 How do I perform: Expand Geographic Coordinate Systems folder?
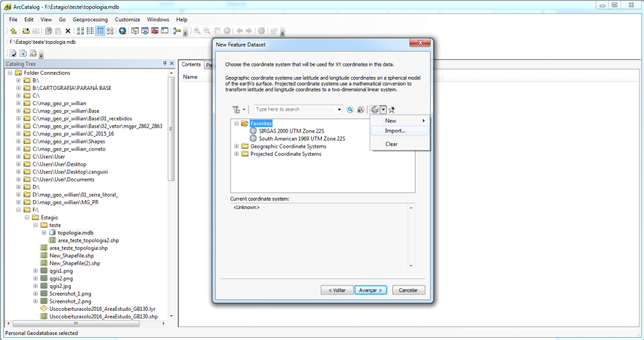click(236, 146)
